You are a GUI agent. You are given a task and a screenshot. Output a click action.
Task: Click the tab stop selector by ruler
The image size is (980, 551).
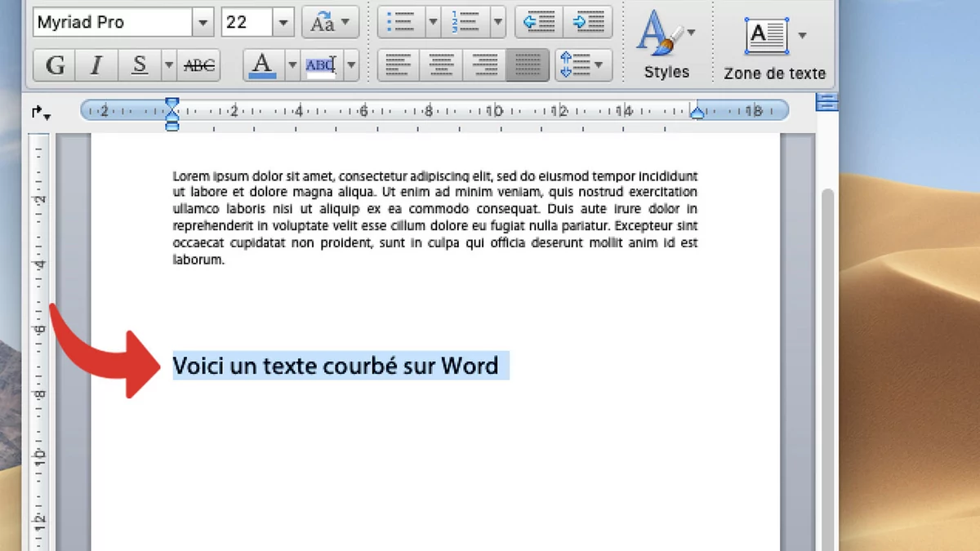(x=41, y=113)
